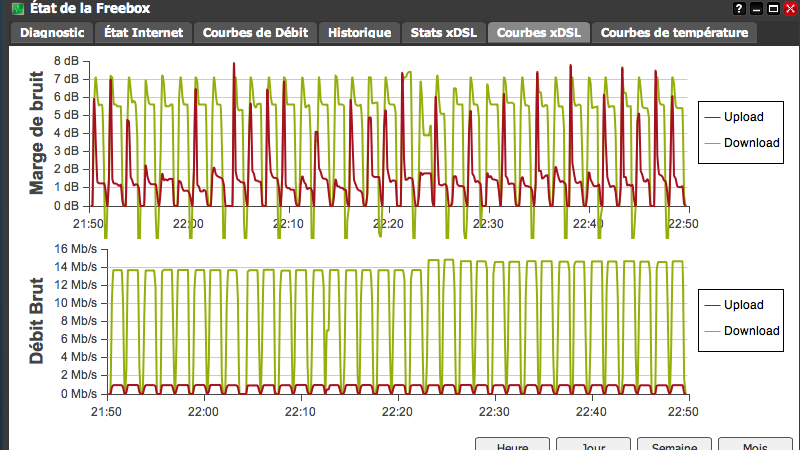Click Download legend in Marge de bruit chart
The width and height of the screenshot is (800, 450).
[742, 143]
